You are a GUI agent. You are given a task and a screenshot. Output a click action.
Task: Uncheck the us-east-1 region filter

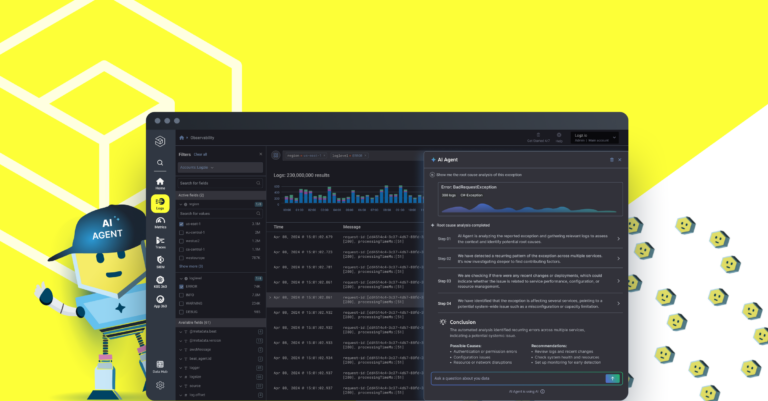tap(182, 223)
